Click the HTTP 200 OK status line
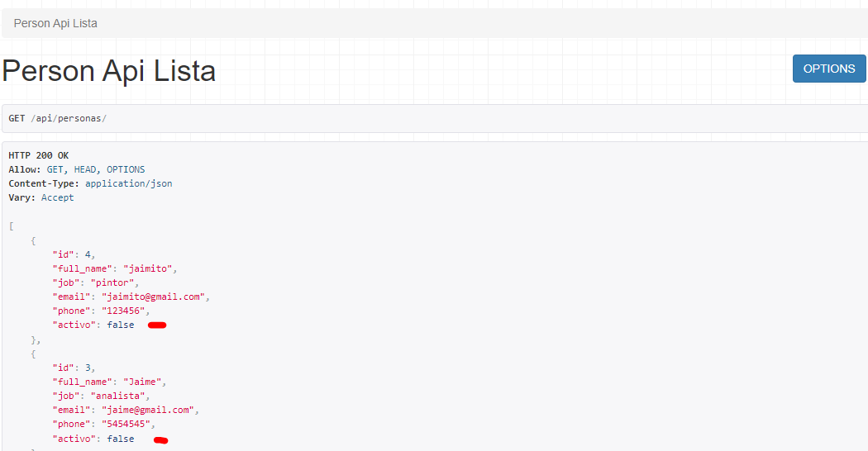868x451 pixels. click(x=39, y=155)
